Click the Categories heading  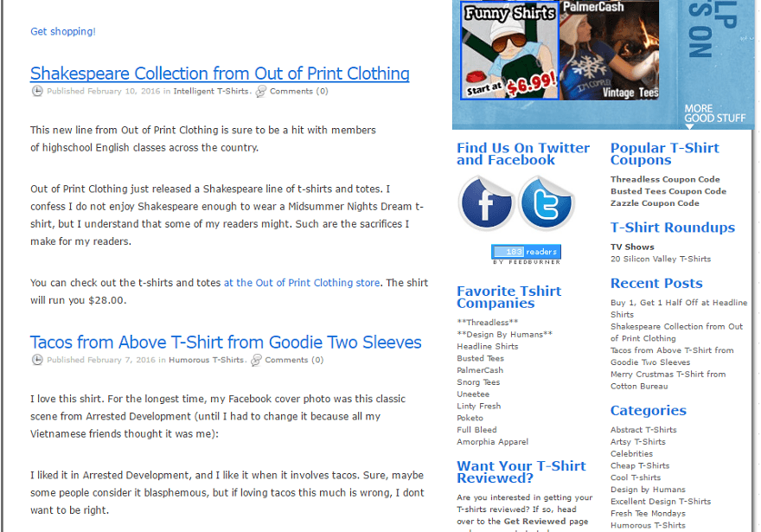coord(648,411)
